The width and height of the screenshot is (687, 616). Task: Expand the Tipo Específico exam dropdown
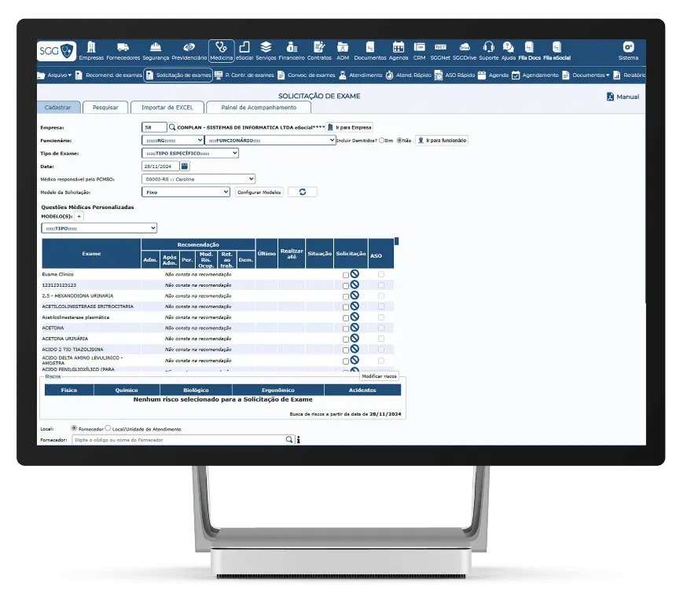190,153
